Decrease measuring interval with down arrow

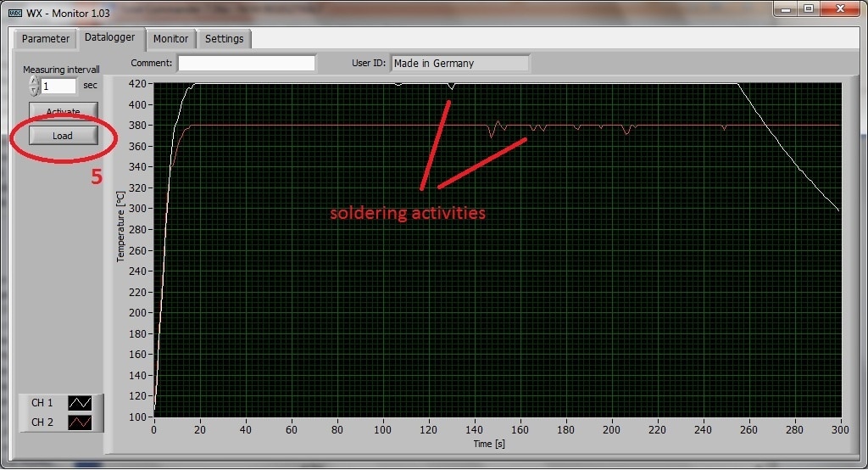34,91
